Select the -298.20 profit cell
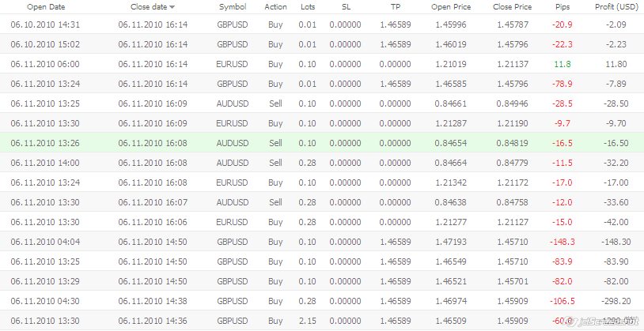Image resolution: width=644 pixels, height=331 pixels. point(616,301)
